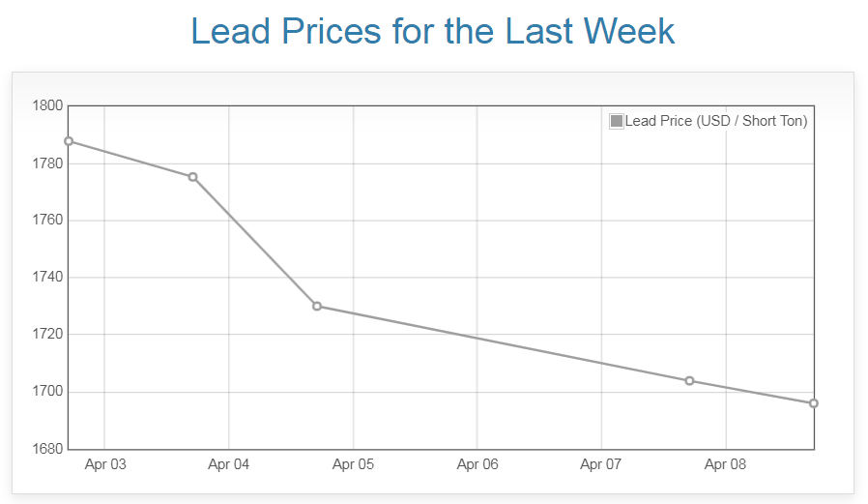Click the Apr 03 x-axis label
Viewport: 868px width, 504px height.
coord(105,464)
